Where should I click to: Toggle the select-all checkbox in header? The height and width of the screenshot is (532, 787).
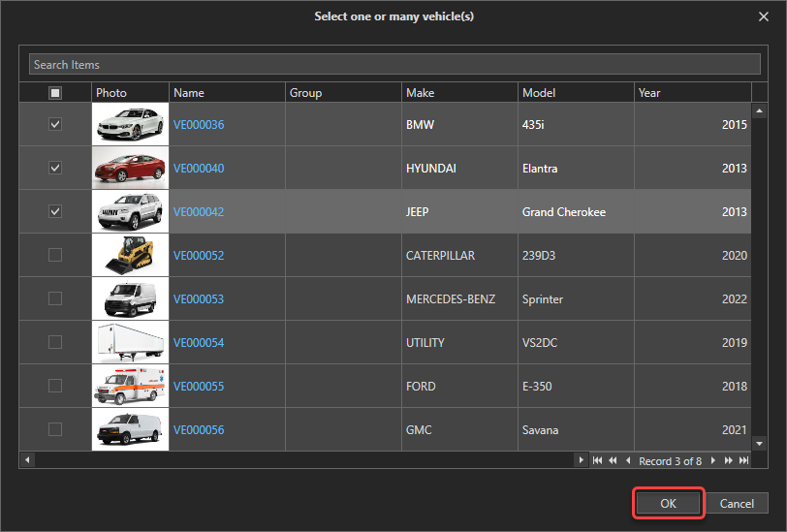55,93
